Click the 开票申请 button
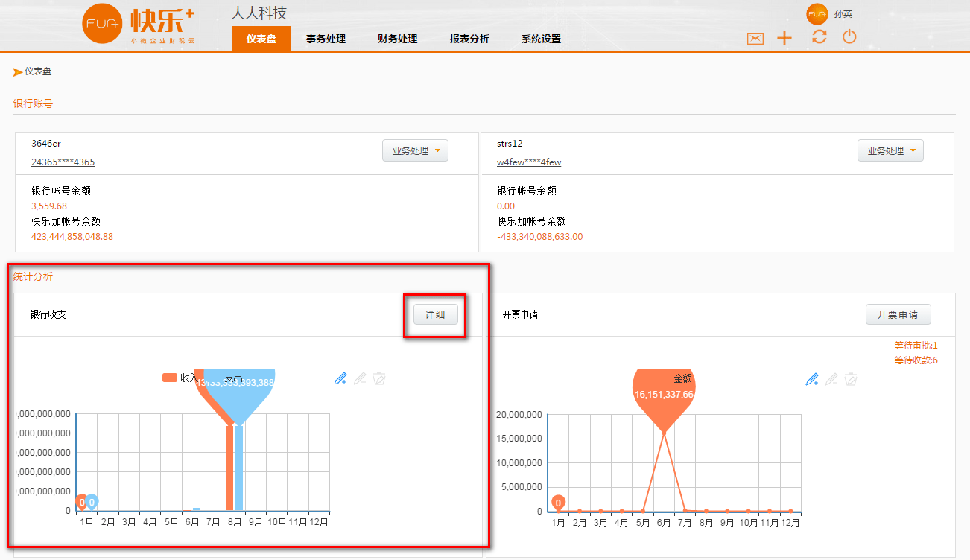 (898, 314)
